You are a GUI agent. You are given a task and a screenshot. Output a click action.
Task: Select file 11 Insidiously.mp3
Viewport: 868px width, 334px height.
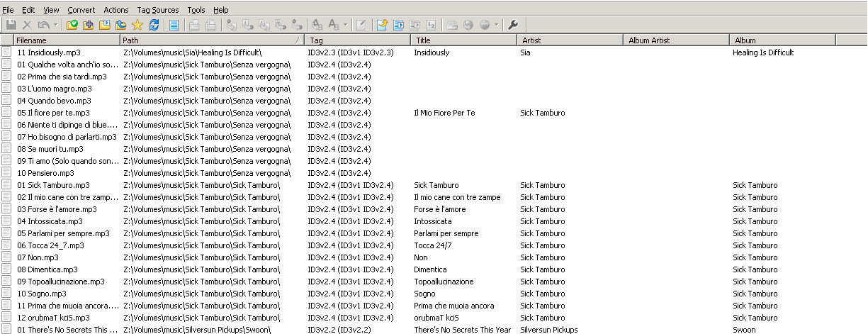tap(49, 52)
